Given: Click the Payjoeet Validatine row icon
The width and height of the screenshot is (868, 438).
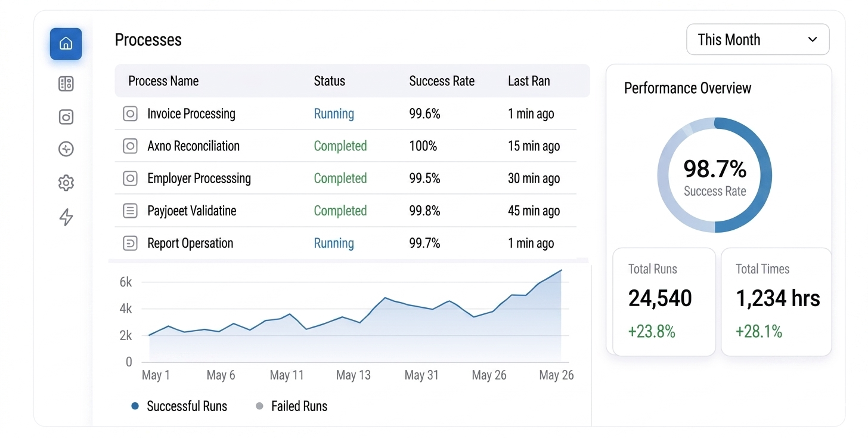Looking at the screenshot, I should tap(130, 211).
